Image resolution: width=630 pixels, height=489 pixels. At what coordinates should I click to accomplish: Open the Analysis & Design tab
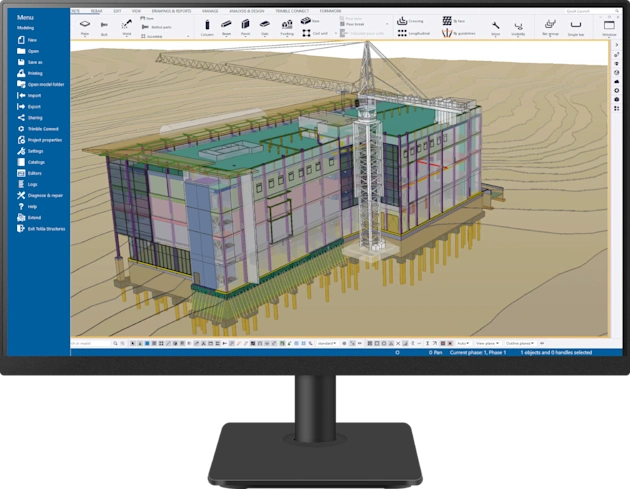coord(247,11)
